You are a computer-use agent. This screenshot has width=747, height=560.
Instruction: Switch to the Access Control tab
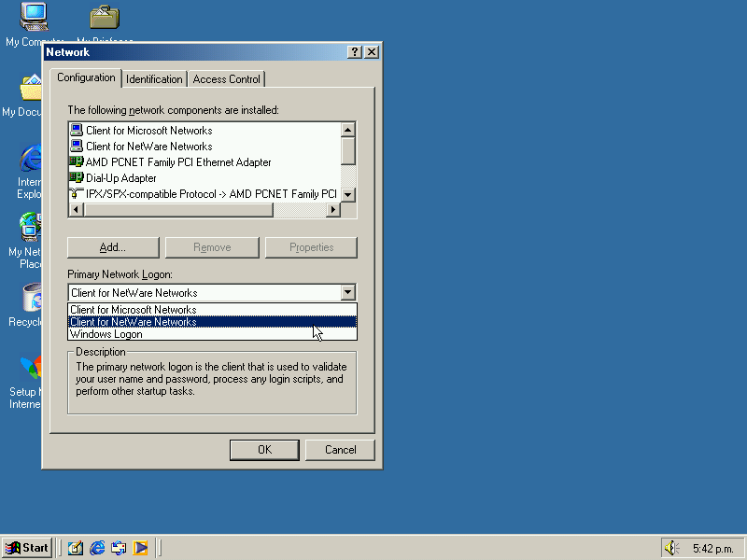226,79
